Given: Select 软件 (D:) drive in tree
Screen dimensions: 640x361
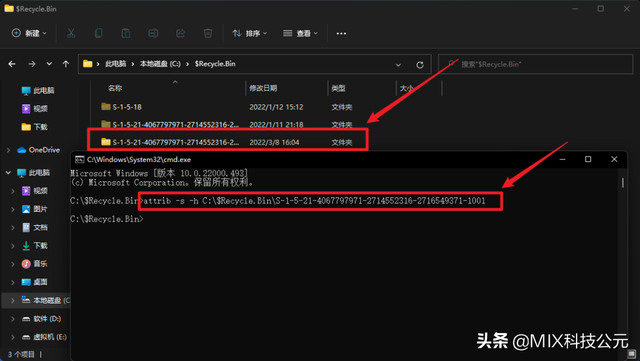Looking at the screenshot, I should click(x=41, y=319).
